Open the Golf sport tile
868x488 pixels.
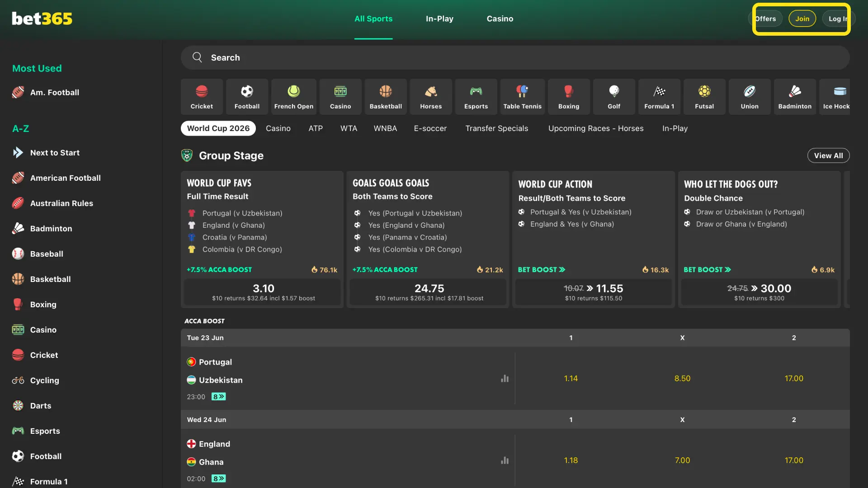(614, 97)
